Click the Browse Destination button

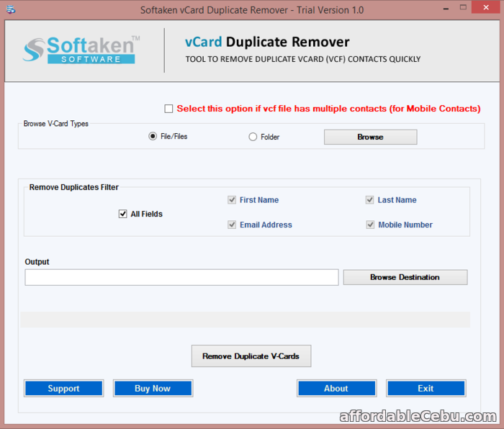[x=405, y=277]
